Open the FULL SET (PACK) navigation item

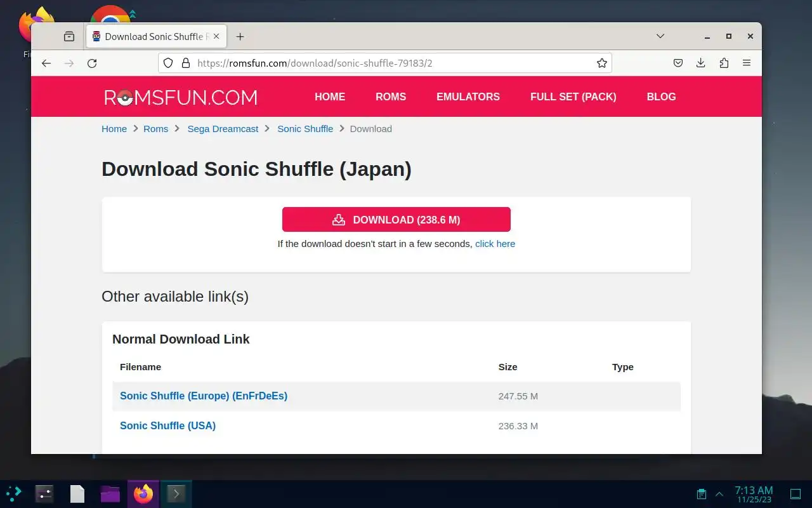(x=573, y=97)
